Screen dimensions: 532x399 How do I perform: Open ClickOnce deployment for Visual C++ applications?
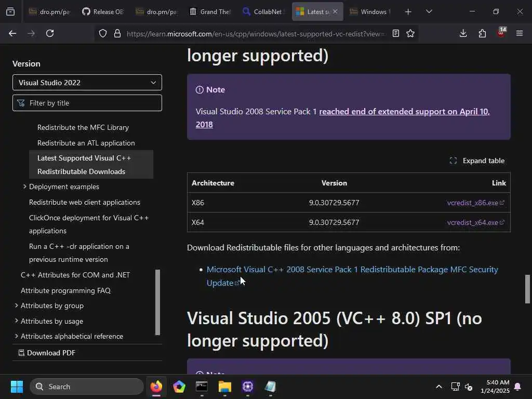[x=89, y=224]
